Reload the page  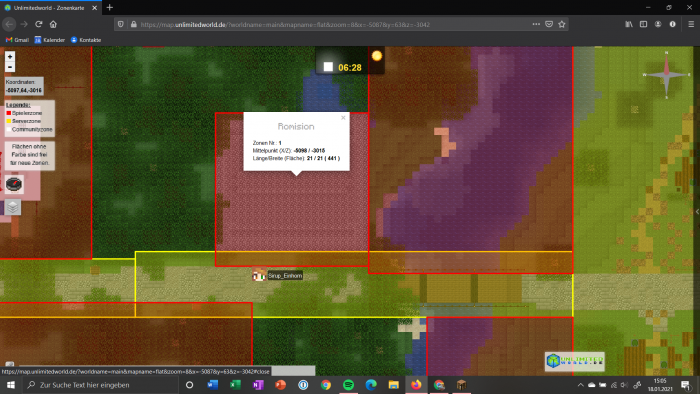[39, 24]
